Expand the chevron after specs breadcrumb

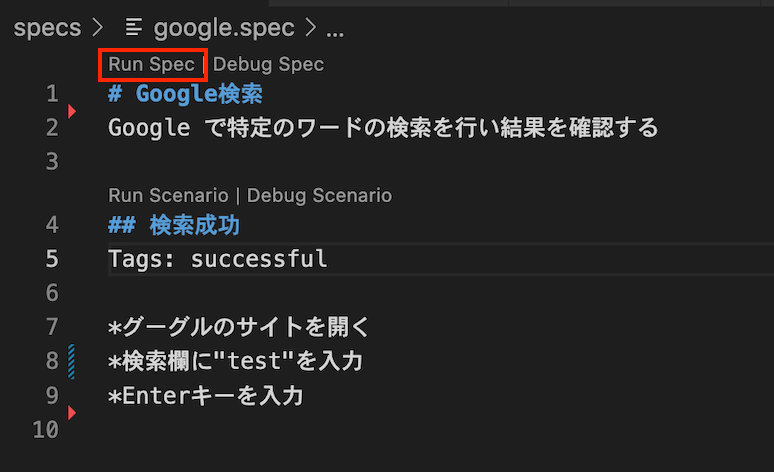[x=98, y=28]
